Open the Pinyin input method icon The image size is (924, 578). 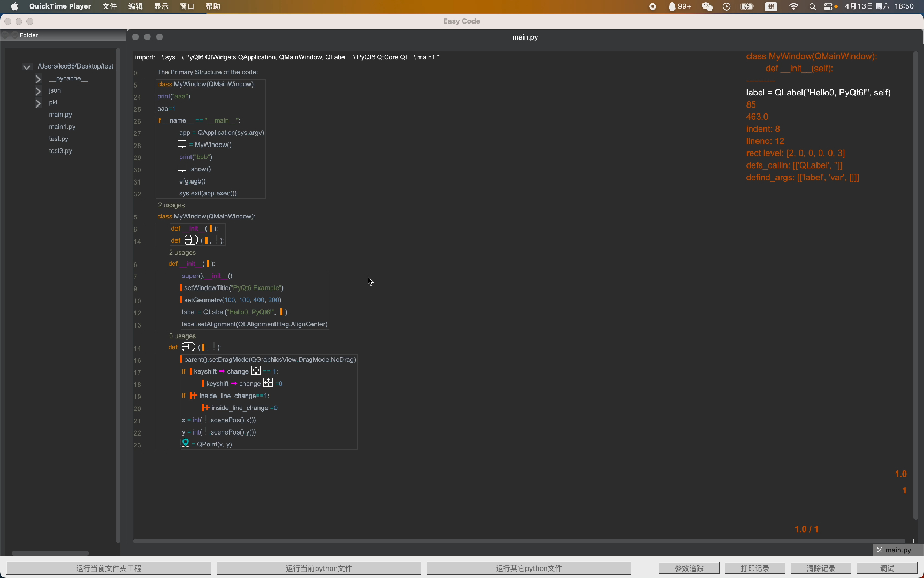click(x=771, y=6)
